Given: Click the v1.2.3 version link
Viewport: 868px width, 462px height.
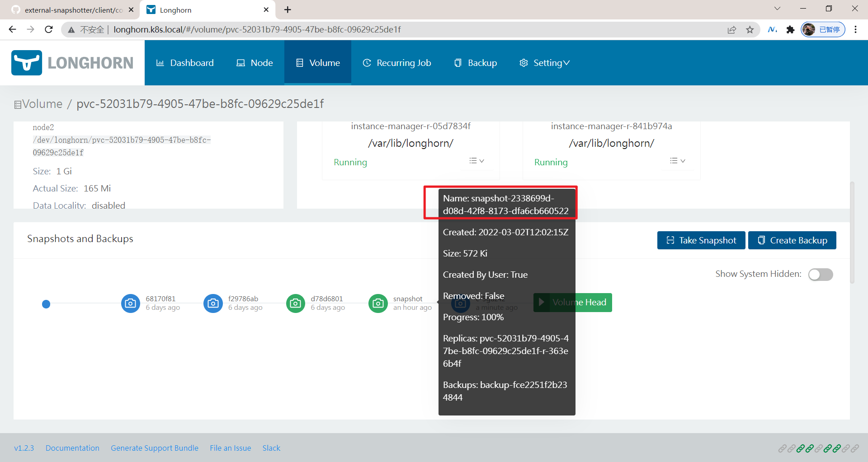Looking at the screenshot, I should pos(24,448).
